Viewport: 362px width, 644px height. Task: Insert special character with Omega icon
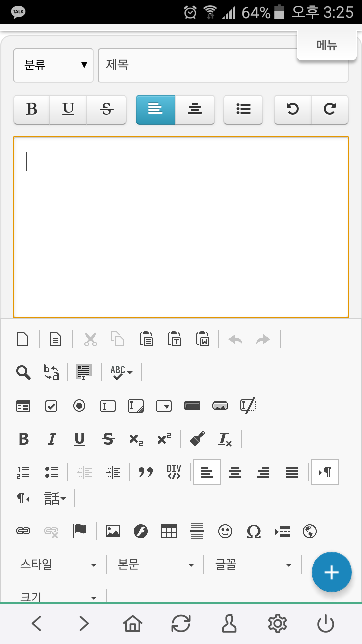point(254,531)
